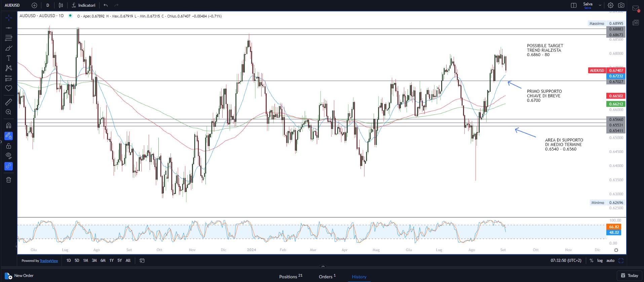Open the TradingView link
The height and width of the screenshot is (282, 644).
tap(49, 261)
